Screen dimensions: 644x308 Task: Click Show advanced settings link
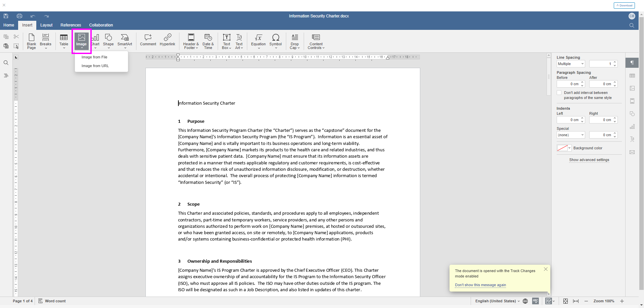pyautogui.click(x=589, y=160)
